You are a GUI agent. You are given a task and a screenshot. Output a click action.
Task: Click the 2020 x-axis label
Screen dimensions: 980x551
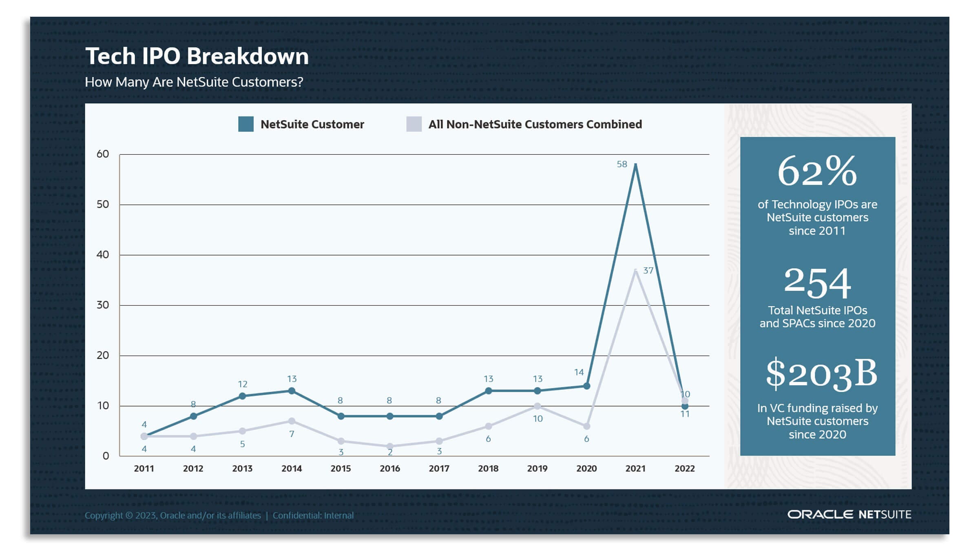pos(586,468)
